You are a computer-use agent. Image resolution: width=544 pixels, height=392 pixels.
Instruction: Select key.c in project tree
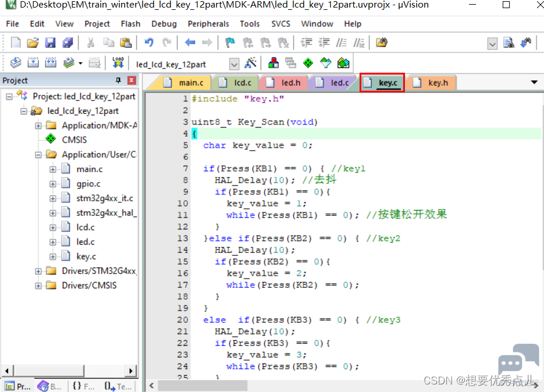click(86, 256)
